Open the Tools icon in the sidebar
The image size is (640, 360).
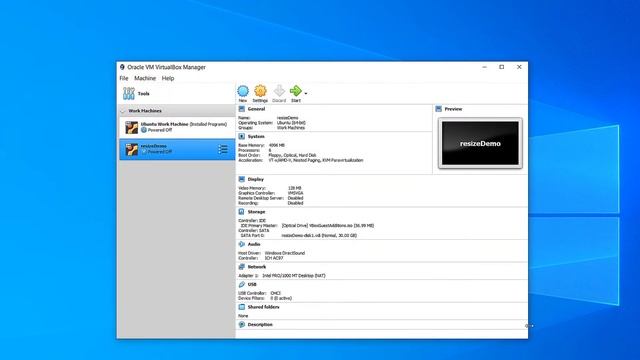(x=129, y=93)
